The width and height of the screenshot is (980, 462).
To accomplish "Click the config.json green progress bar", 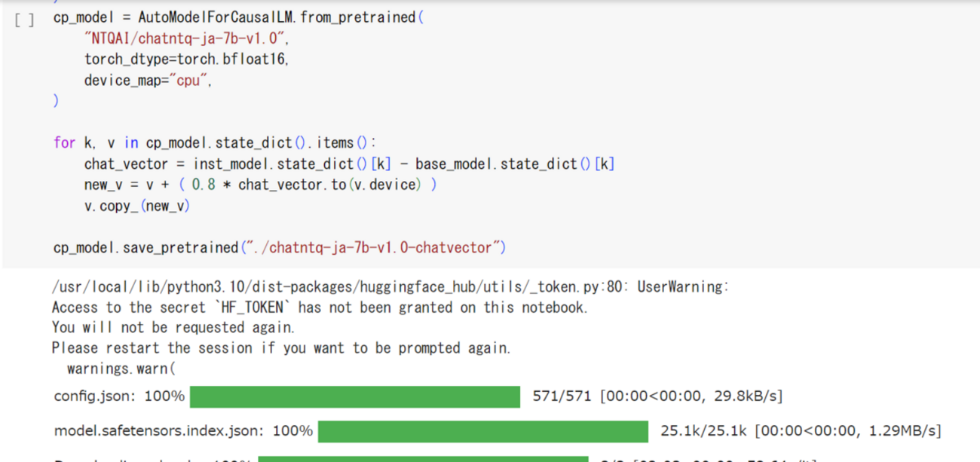I will (355, 396).
